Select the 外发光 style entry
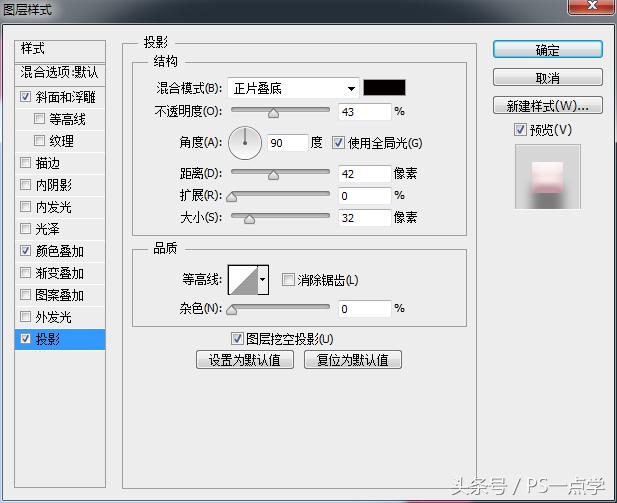 (54, 317)
